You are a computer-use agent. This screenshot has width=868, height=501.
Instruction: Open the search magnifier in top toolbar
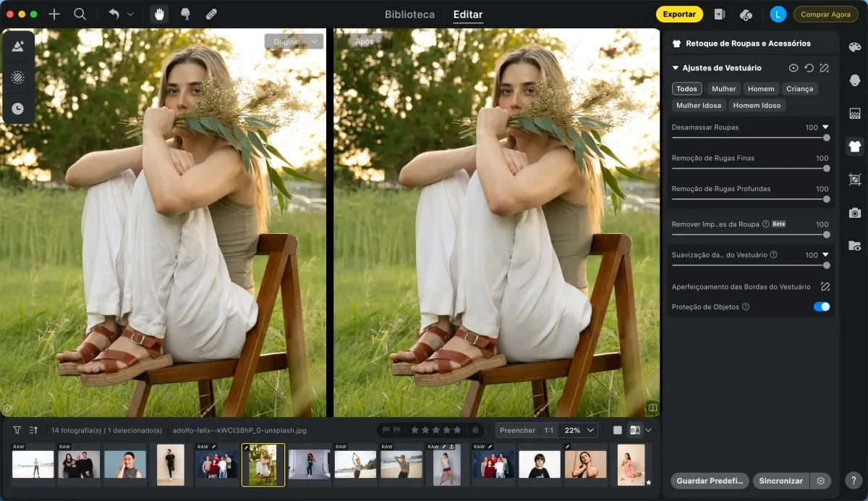[x=80, y=14]
